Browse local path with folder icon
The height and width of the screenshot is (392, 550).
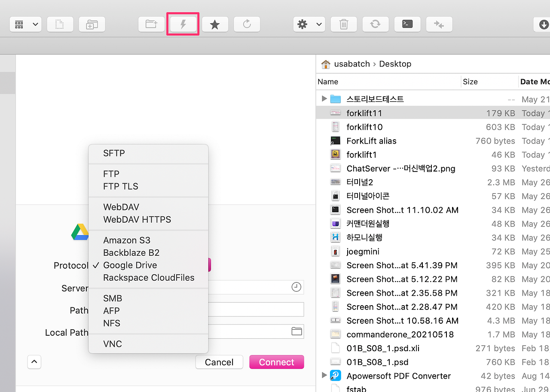coord(297,331)
